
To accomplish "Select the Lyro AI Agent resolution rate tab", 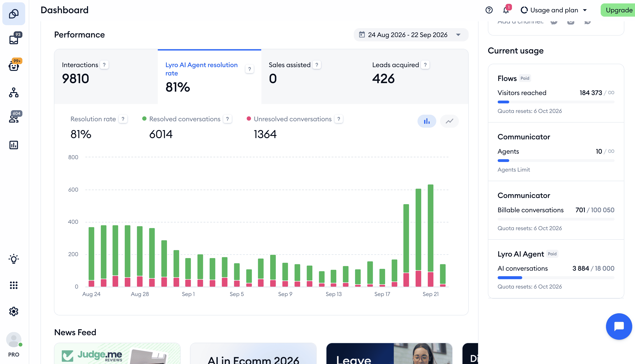I will pos(210,77).
